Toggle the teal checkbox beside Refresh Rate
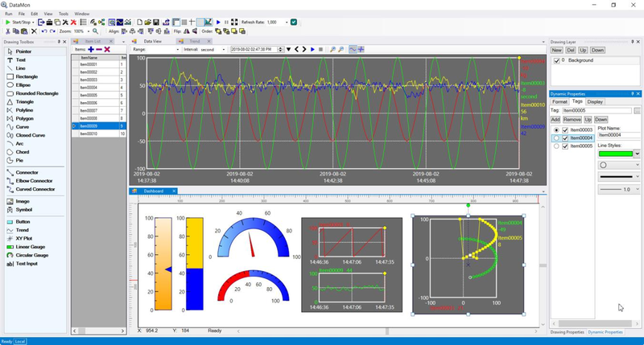 294,23
